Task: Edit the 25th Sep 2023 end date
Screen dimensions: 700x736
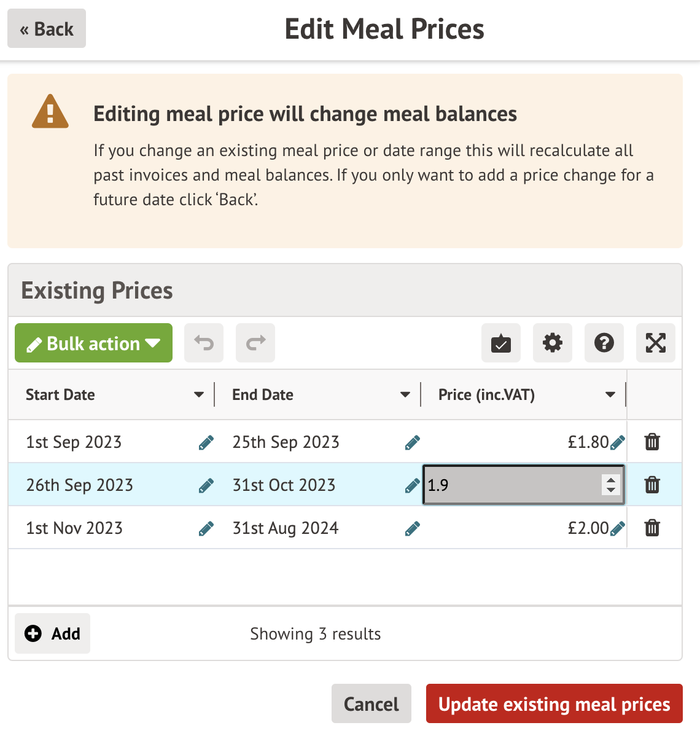Action: [x=413, y=442]
